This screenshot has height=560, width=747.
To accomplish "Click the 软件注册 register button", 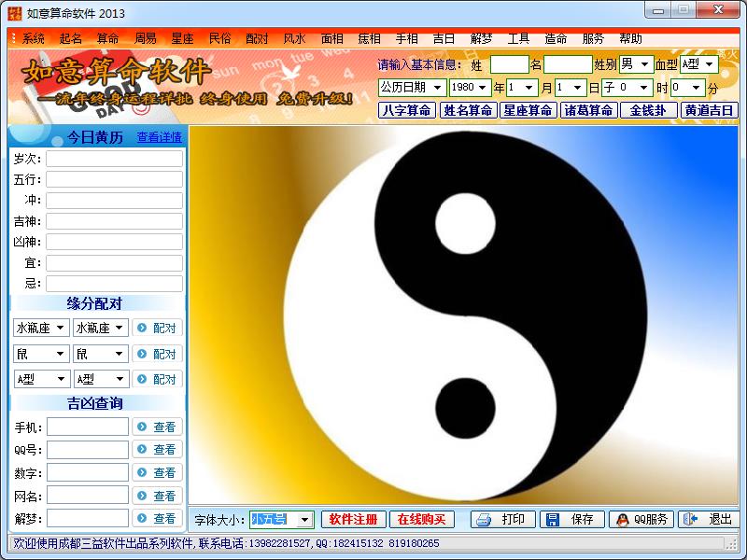I will point(354,520).
